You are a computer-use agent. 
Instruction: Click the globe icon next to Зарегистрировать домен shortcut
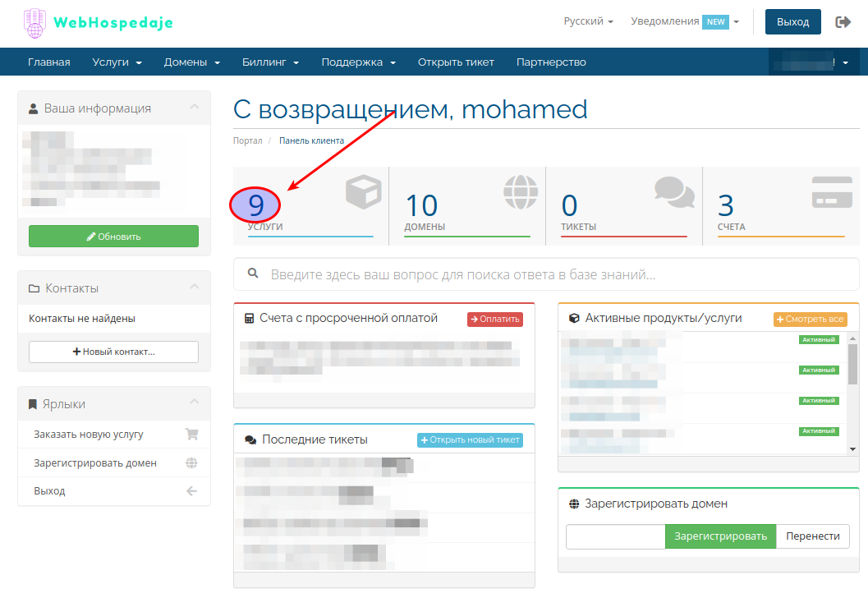pyautogui.click(x=191, y=463)
